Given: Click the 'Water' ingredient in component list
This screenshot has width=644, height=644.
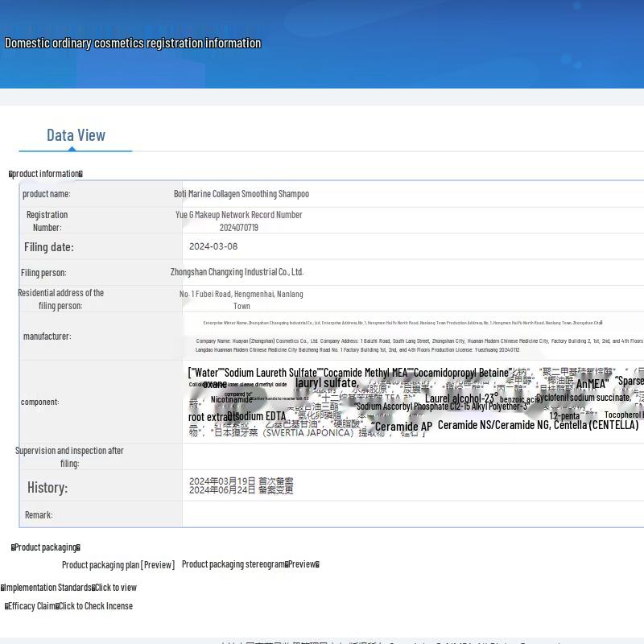Looking at the screenshot, I should [x=206, y=373].
